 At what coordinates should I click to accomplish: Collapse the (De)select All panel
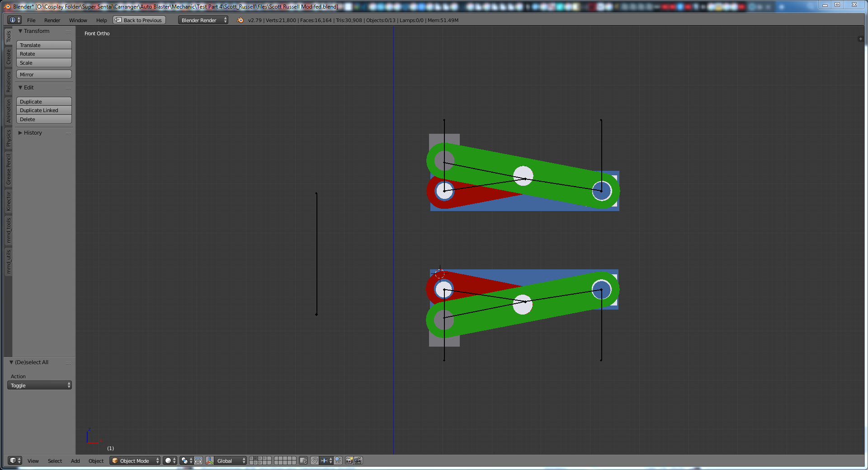point(11,362)
